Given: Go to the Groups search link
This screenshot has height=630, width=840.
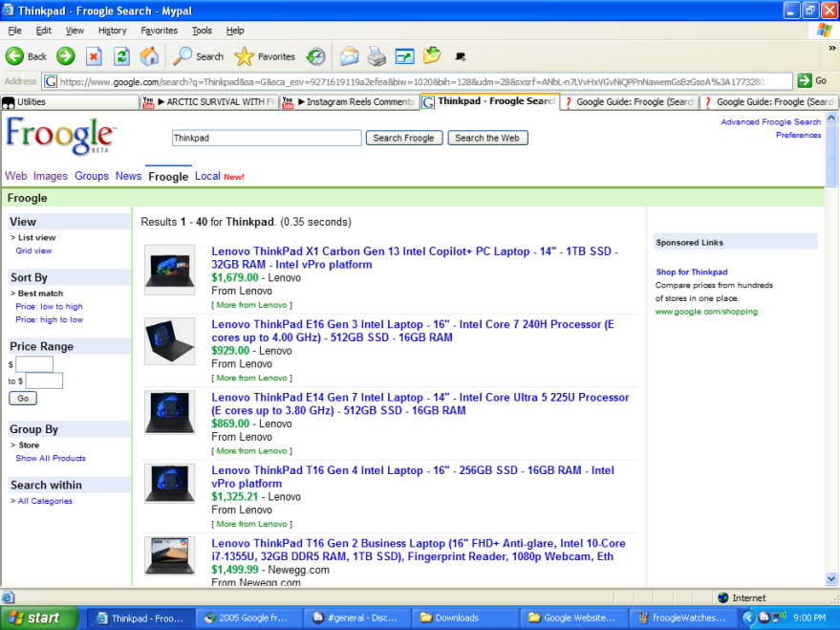Looking at the screenshot, I should pyautogui.click(x=92, y=176).
